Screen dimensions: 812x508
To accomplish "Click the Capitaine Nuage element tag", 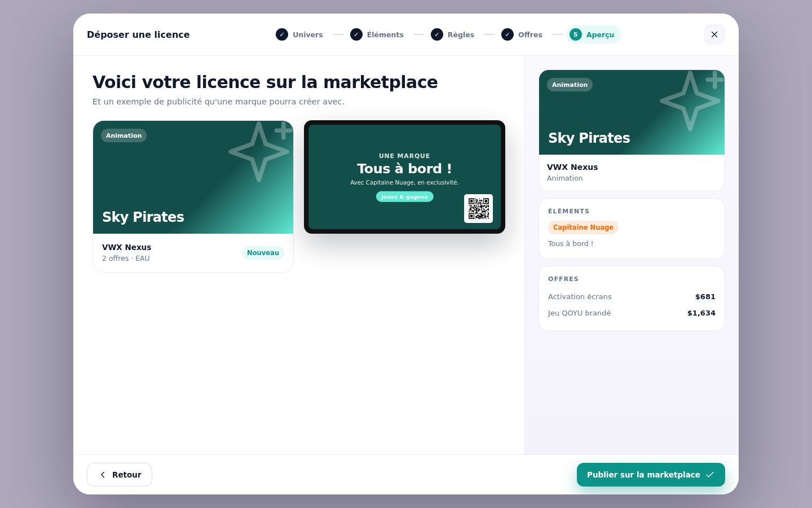I will (x=583, y=227).
